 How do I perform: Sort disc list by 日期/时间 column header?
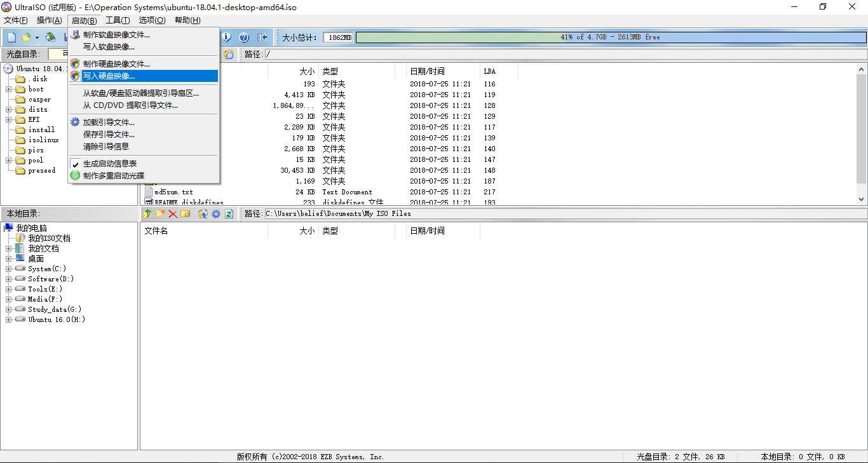coord(443,71)
